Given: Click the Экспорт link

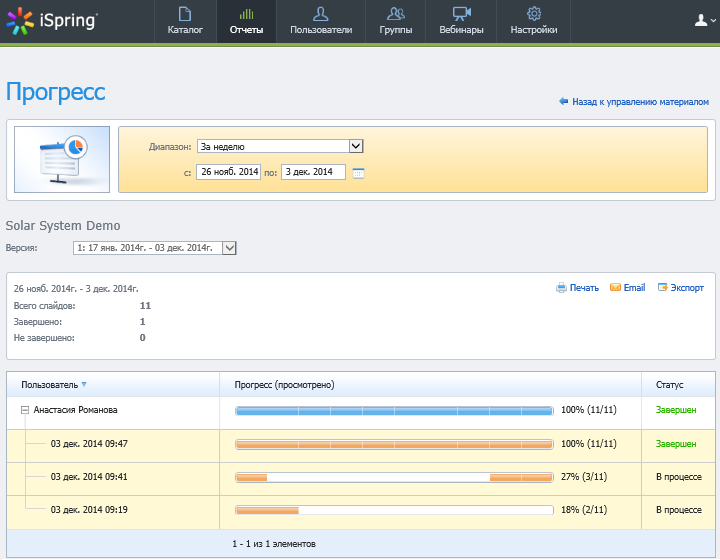Looking at the screenshot, I should tap(687, 288).
